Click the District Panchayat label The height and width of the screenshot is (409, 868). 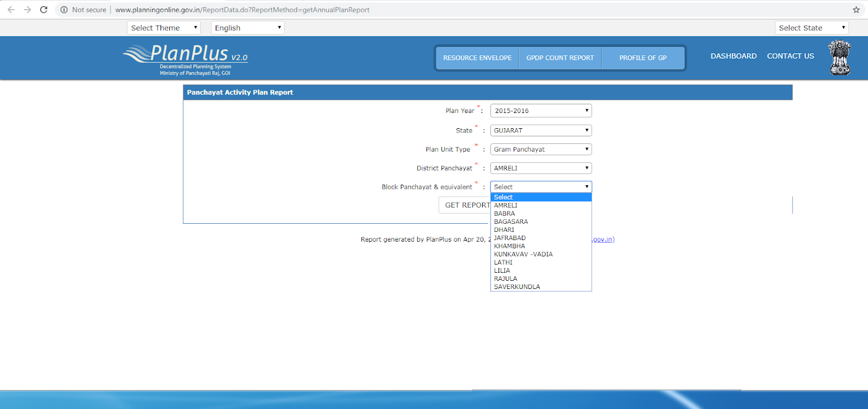[x=444, y=168]
